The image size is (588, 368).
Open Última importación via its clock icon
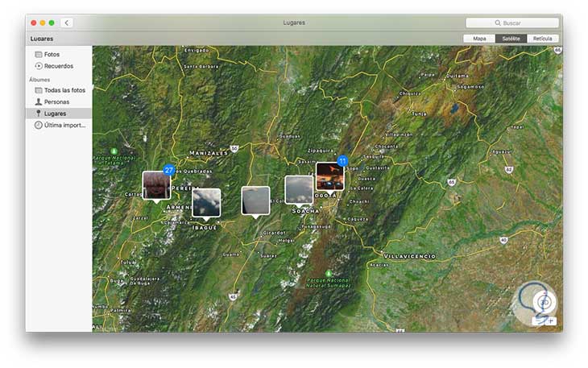tap(38, 125)
